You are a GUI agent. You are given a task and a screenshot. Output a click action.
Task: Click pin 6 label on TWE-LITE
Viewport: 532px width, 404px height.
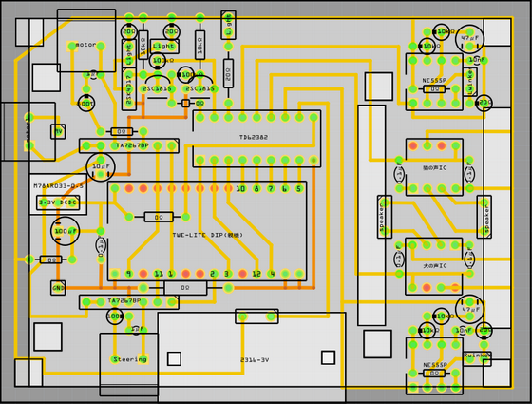[285, 189]
